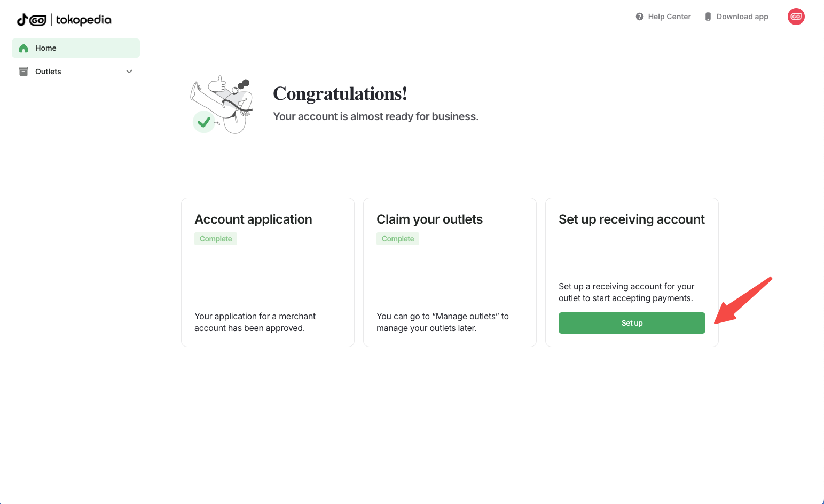
Task: Select the Home menu item
Action: (x=46, y=48)
